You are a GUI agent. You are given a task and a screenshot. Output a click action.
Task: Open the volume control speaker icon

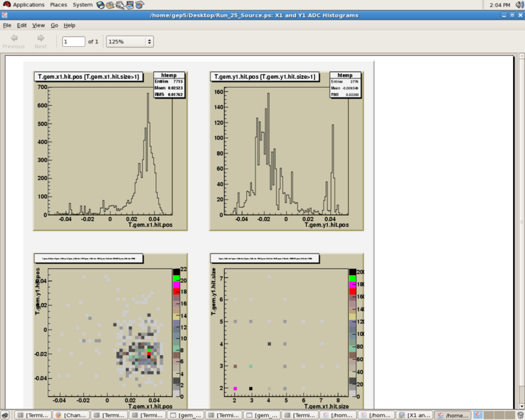pyautogui.click(x=519, y=5)
